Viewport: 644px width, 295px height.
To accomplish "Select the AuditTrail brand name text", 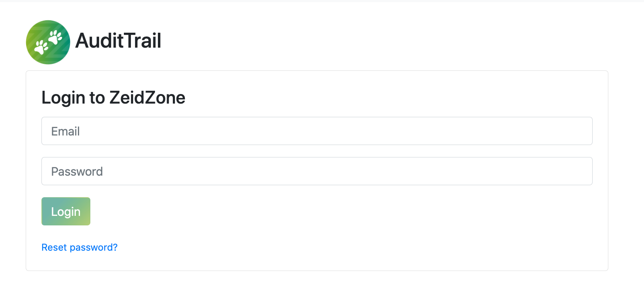I will tap(118, 41).
